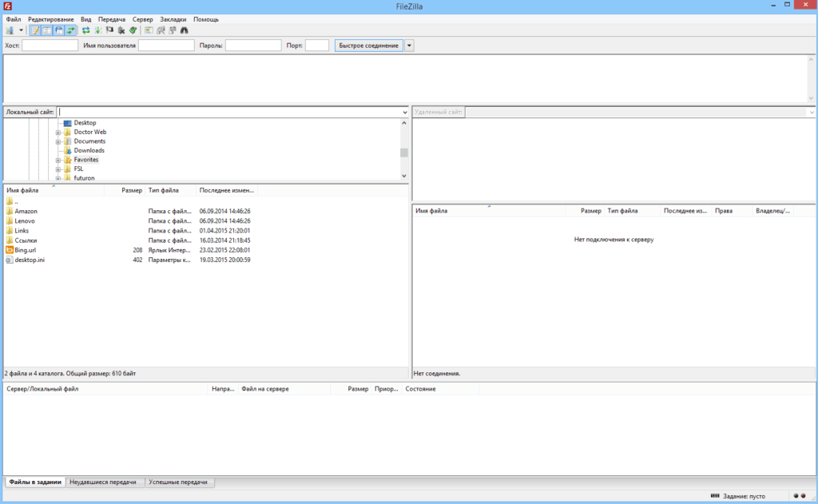This screenshot has width=818, height=504.
Task: Disconnect from the current server icon
Action: [121, 31]
